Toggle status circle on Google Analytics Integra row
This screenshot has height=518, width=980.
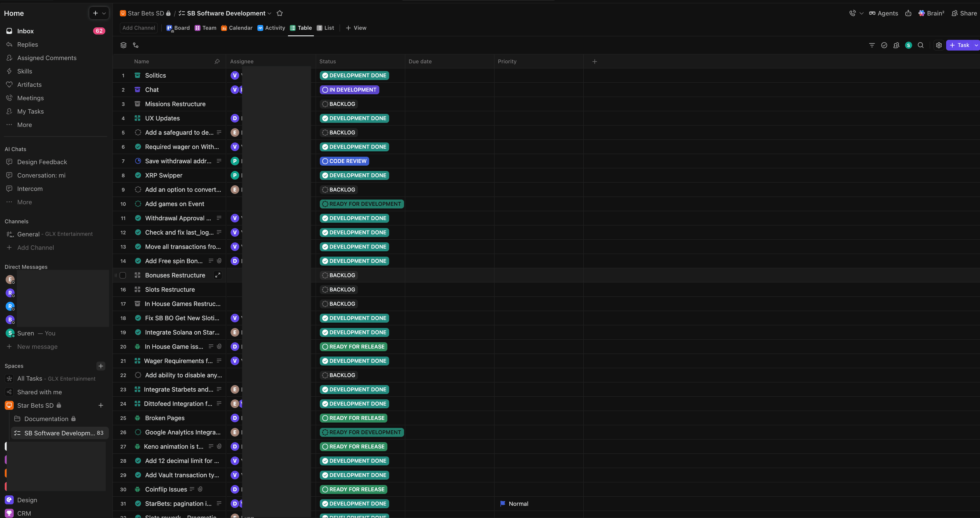pos(138,432)
